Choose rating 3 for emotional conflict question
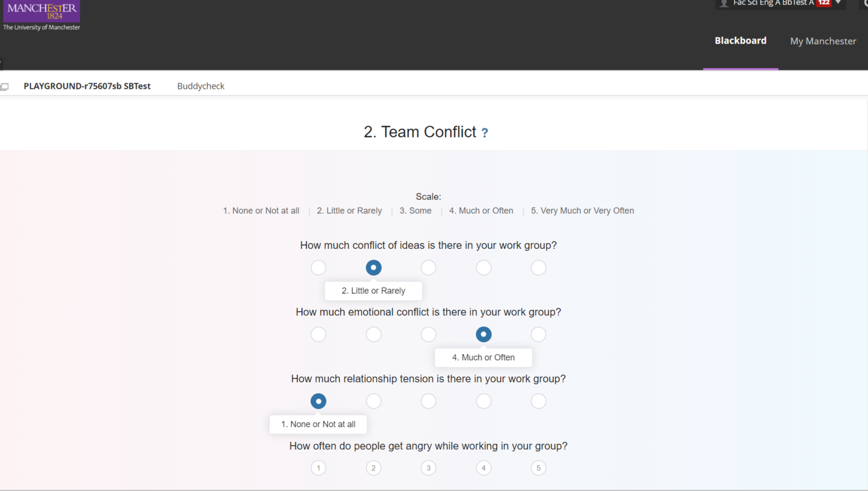 pos(428,334)
